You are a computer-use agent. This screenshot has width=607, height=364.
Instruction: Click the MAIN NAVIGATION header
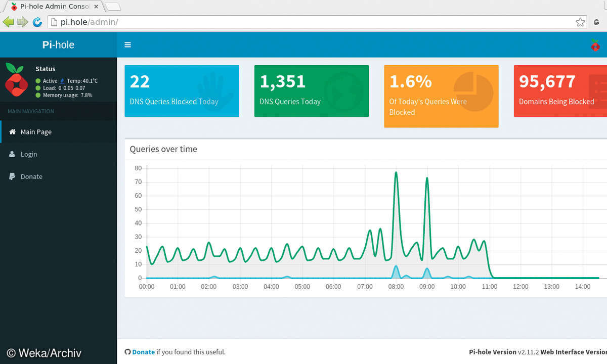pos(31,111)
